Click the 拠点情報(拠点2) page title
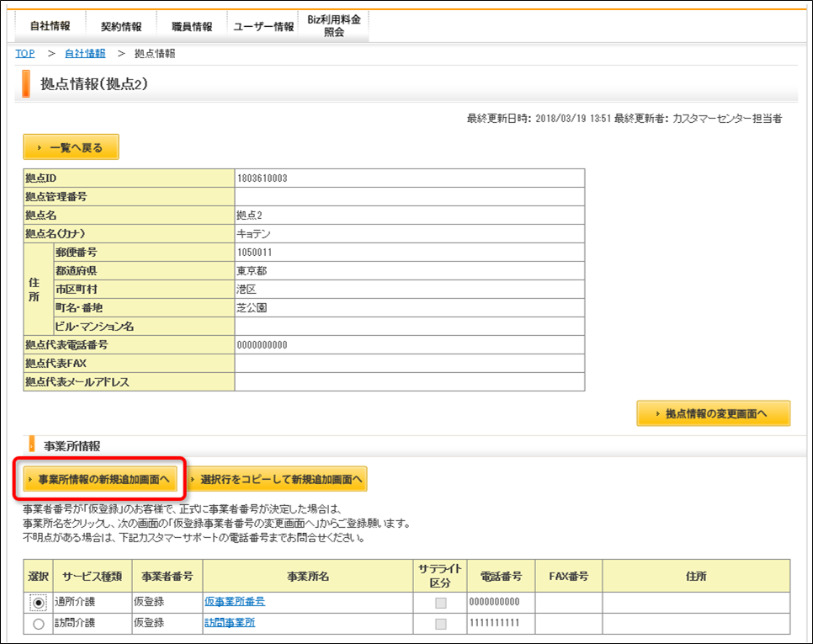The image size is (813, 644). tap(94, 84)
